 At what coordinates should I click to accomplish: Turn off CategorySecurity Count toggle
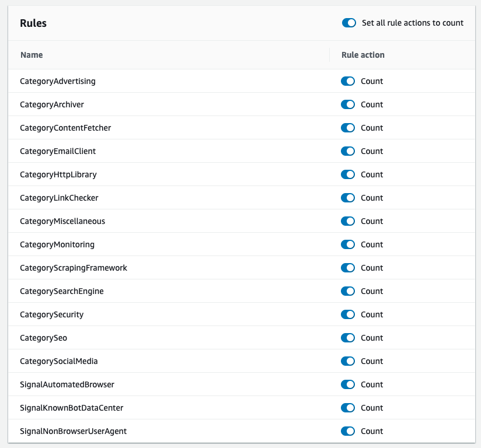tap(348, 314)
